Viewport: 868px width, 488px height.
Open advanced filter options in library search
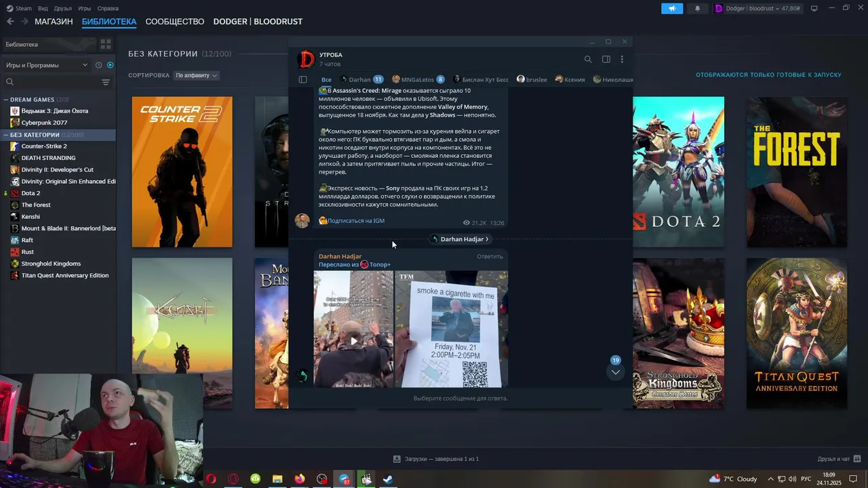[106, 82]
